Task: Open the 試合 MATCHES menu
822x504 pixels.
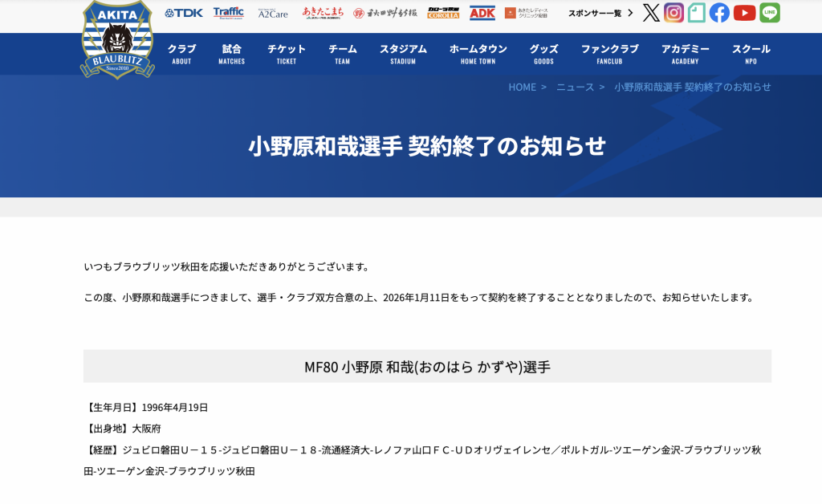Action: (231, 54)
